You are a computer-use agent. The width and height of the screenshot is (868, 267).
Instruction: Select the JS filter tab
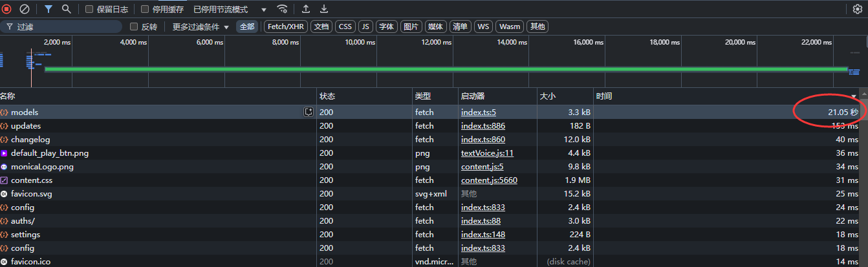(x=365, y=27)
